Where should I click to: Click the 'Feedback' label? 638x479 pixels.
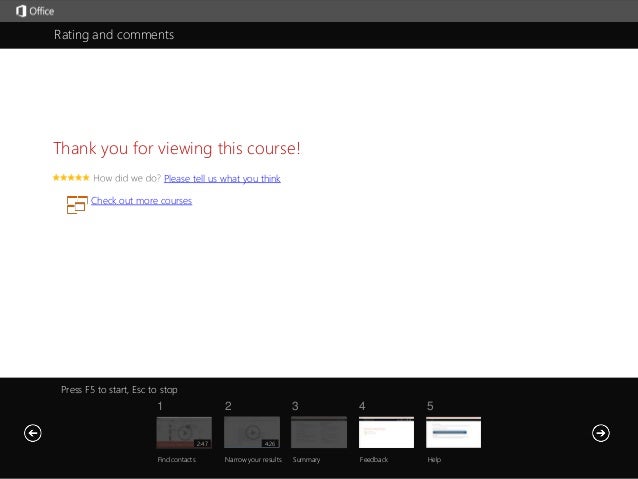pyautogui.click(x=374, y=459)
